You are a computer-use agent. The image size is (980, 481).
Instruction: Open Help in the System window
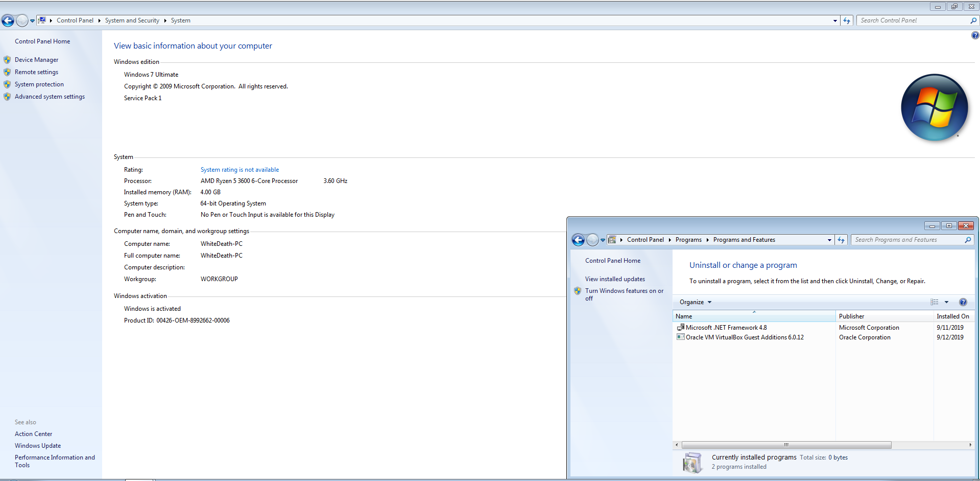975,35
